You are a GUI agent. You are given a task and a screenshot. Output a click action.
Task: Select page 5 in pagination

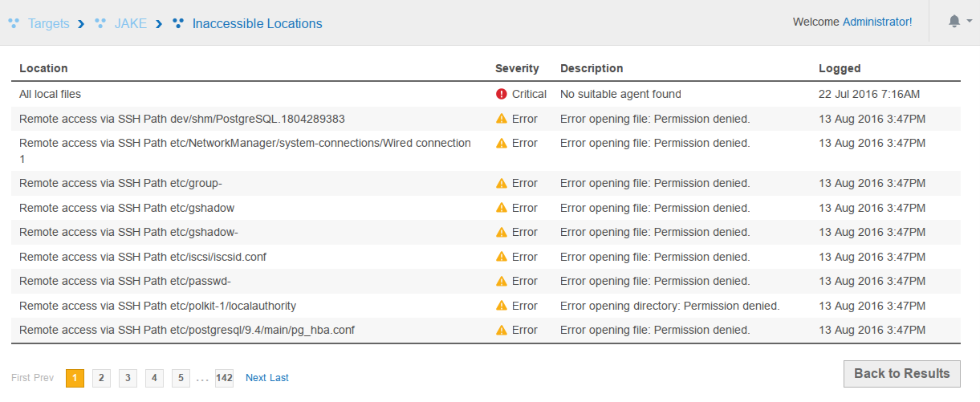181,378
